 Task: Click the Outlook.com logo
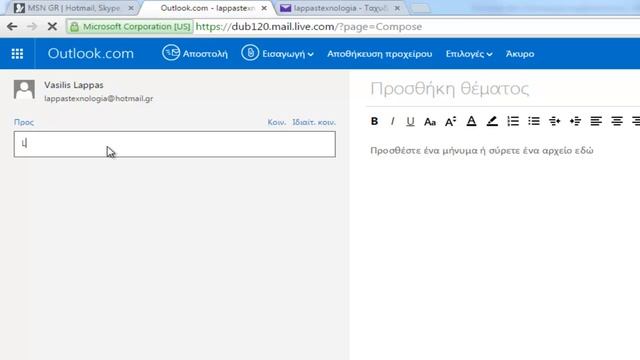91,53
